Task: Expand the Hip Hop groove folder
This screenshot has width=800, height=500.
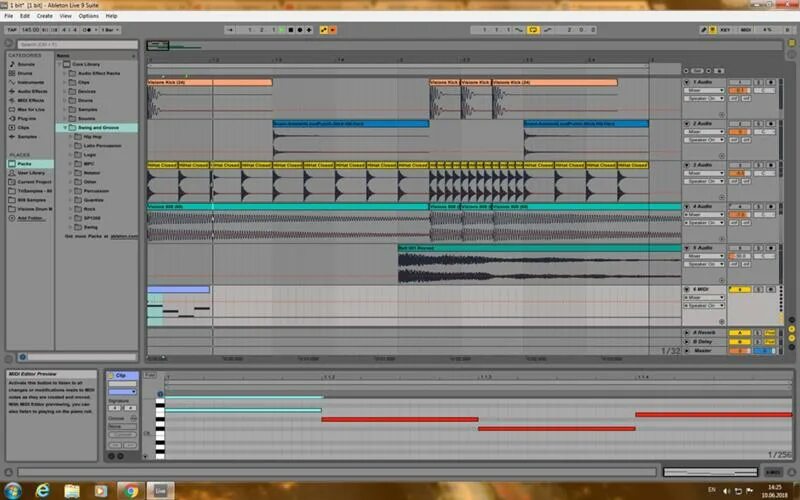Action: pos(70,137)
